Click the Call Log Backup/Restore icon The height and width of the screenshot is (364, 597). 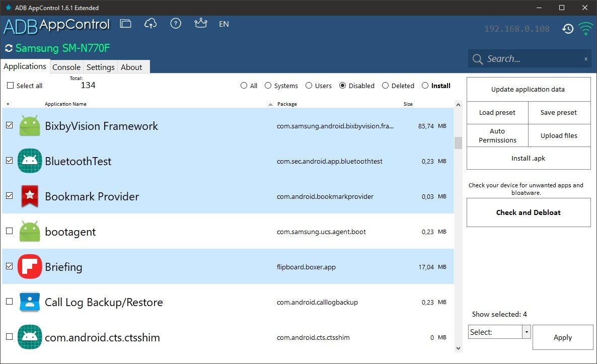pyautogui.click(x=30, y=302)
